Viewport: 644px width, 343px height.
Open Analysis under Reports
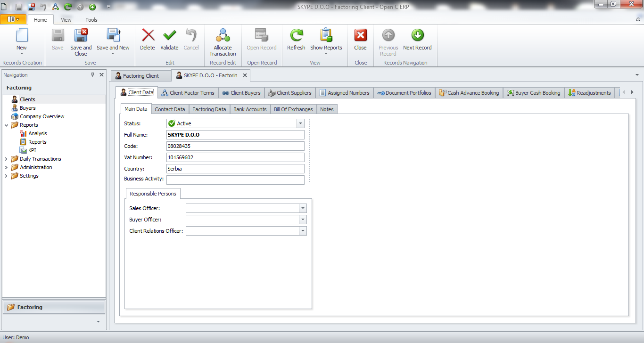tap(38, 133)
